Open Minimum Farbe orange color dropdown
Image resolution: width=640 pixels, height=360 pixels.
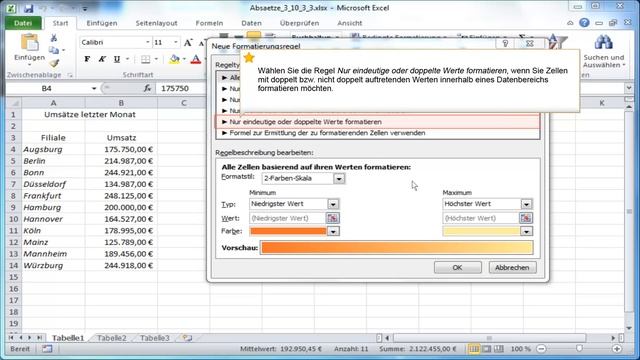click(333, 231)
